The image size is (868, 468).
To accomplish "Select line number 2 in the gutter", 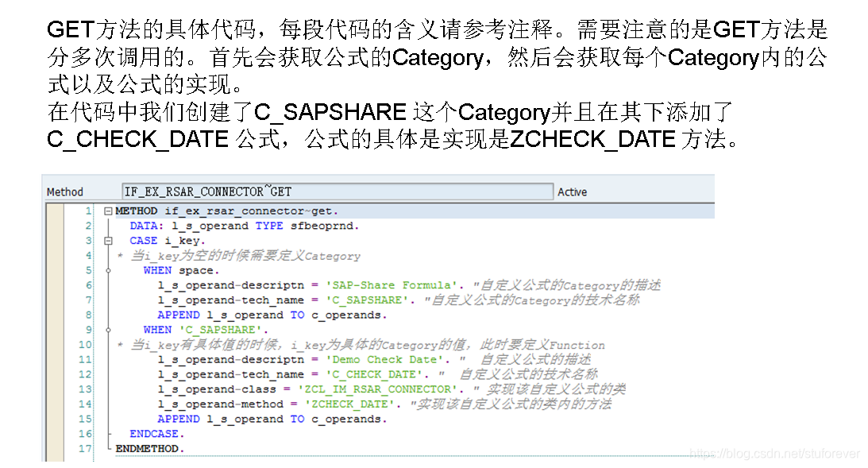I will (88, 226).
